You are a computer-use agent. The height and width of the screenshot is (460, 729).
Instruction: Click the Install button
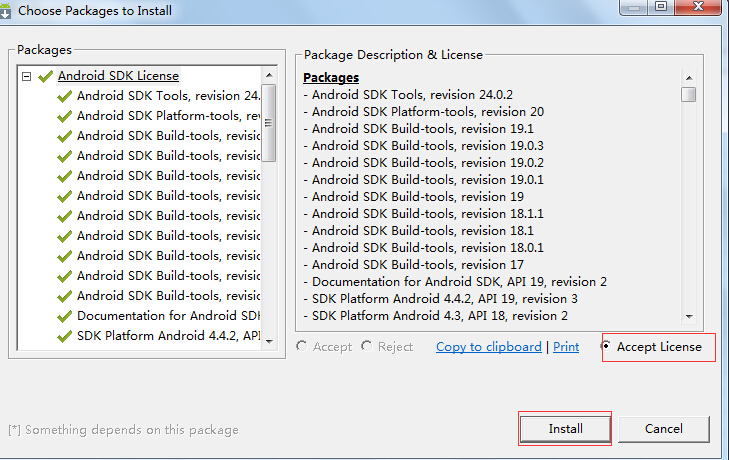pos(565,429)
